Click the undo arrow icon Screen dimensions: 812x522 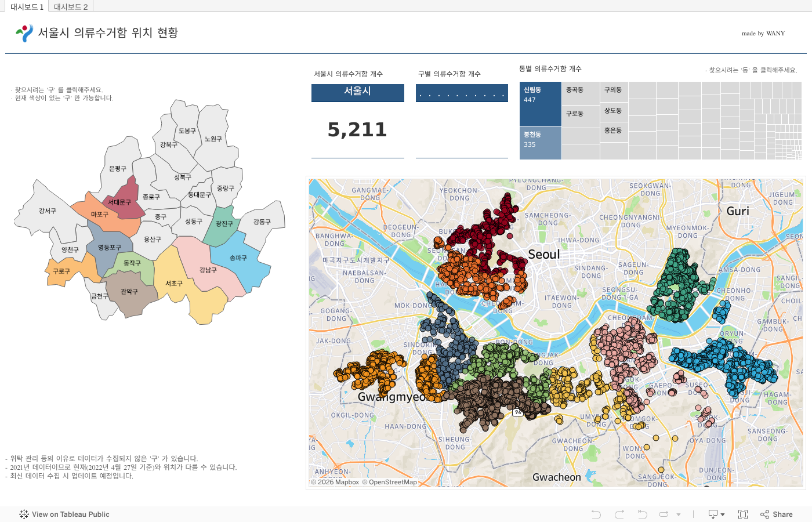pos(596,514)
